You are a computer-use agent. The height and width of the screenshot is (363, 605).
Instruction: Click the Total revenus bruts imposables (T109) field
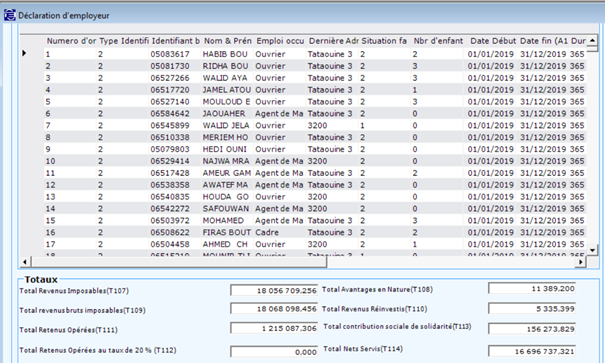click(x=274, y=309)
